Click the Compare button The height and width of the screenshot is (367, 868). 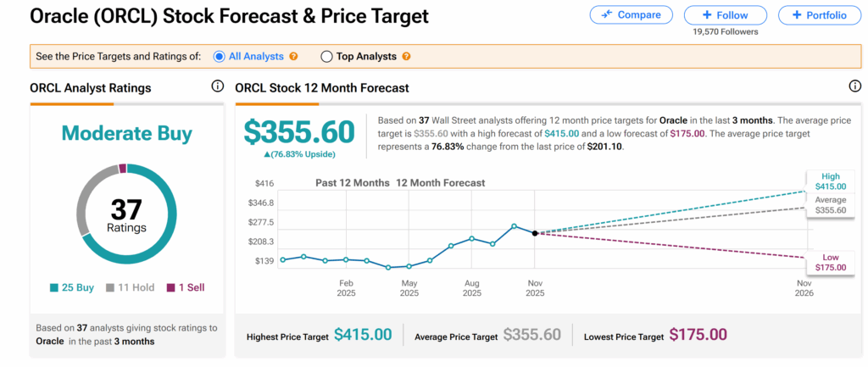point(631,15)
